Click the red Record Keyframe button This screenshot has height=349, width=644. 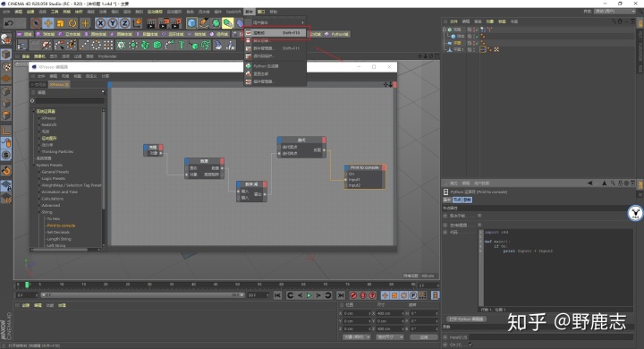click(353, 295)
